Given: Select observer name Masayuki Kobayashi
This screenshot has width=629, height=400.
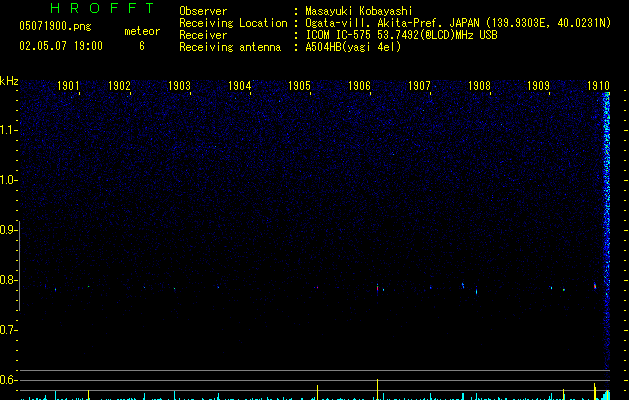Looking at the screenshot, I should tap(359, 11).
